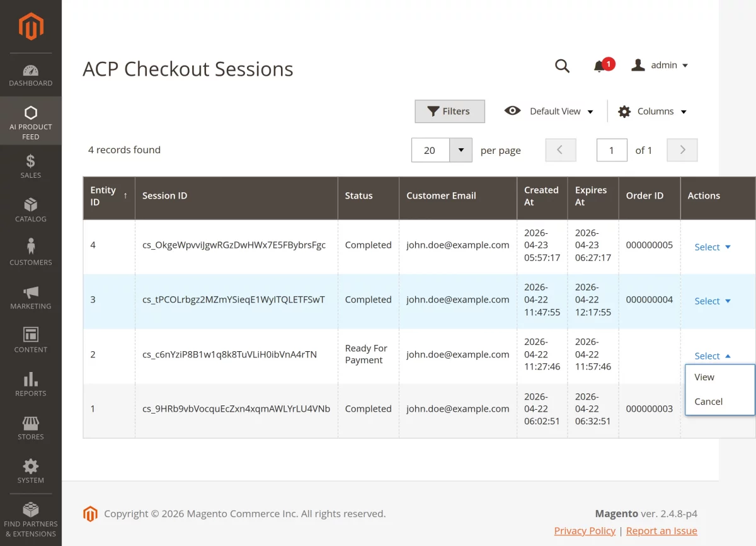Image resolution: width=756 pixels, height=546 pixels.
Task: Open the Report an Issue link
Action: [x=661, y=531]
